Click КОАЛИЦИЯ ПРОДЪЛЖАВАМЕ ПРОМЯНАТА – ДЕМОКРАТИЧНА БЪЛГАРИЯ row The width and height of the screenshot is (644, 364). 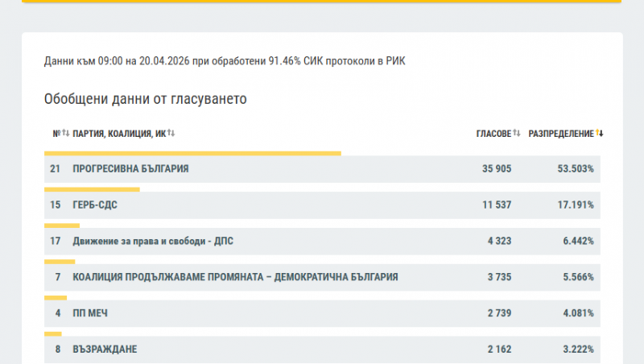coord(235,277)
